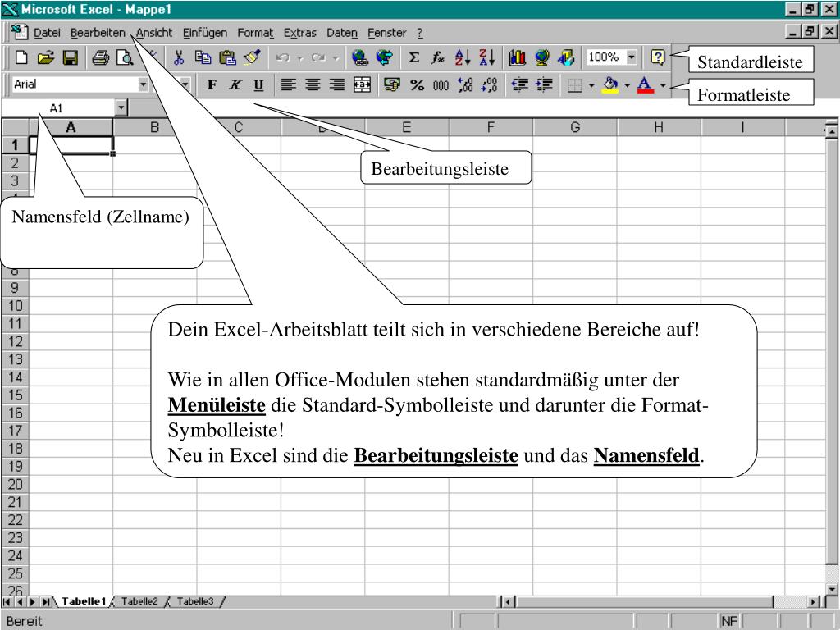Create a new workbook with the New icon

click(21, 57)
